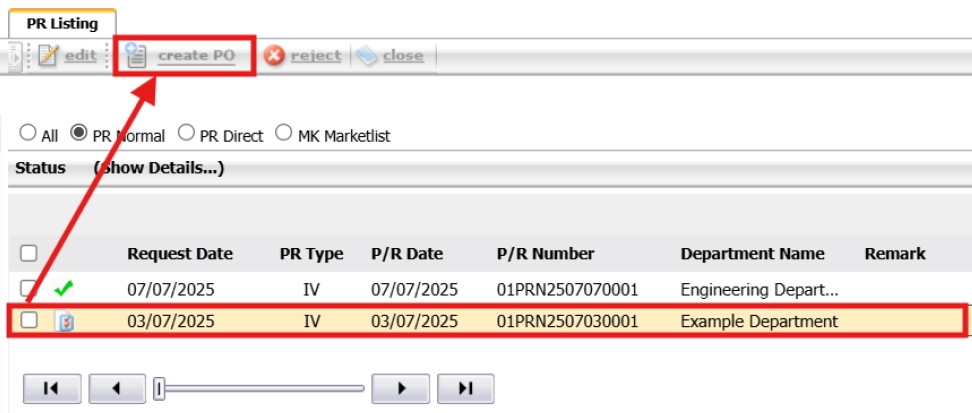
Task: Jump to the last page of results
Action: [465, 388]
